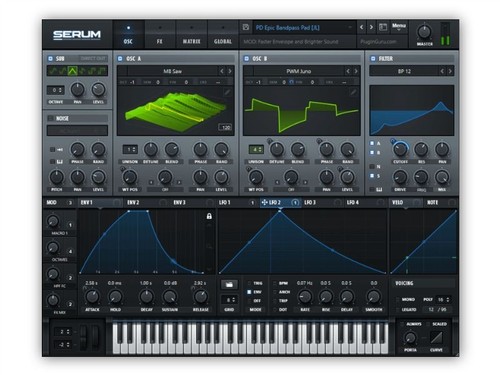The image size is (500, 375).
Task: Open the MB Saw wavetable menu
Action: (173, 71)
